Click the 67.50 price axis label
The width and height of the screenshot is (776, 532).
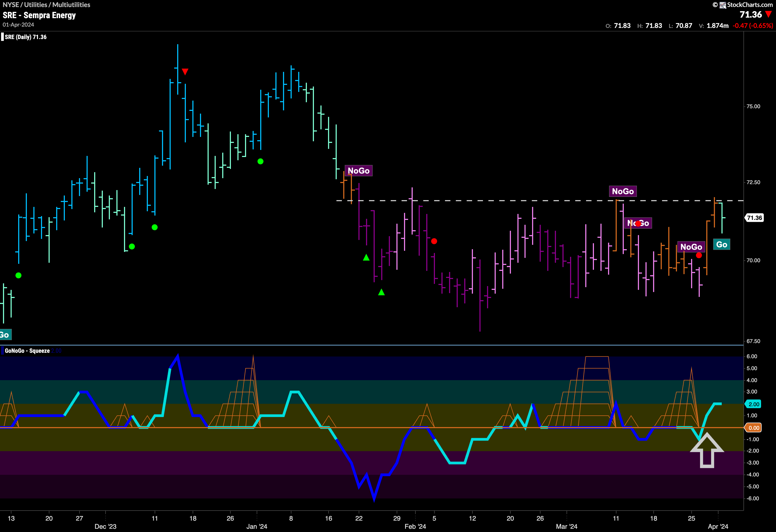pos(753,341)
